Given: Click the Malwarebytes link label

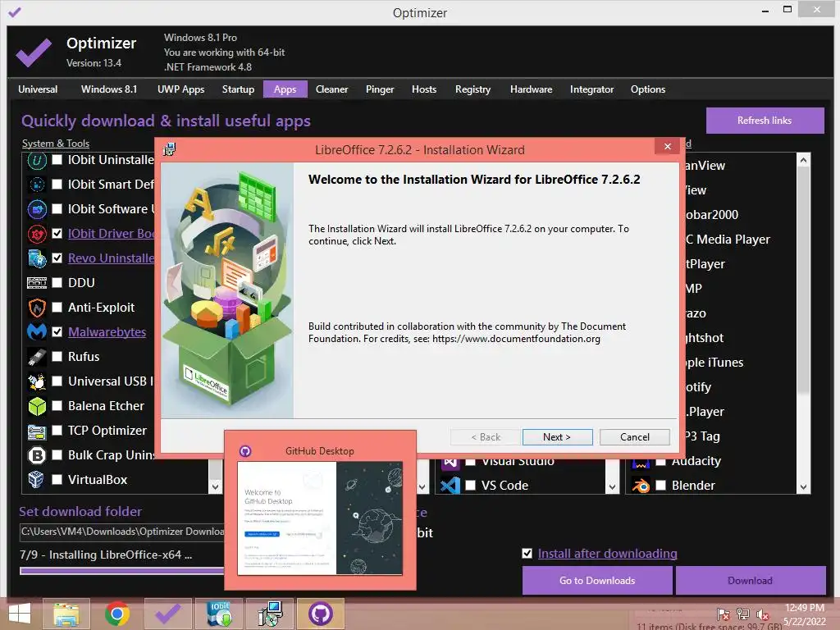Looking at the screenshot, I should (107, 332).
